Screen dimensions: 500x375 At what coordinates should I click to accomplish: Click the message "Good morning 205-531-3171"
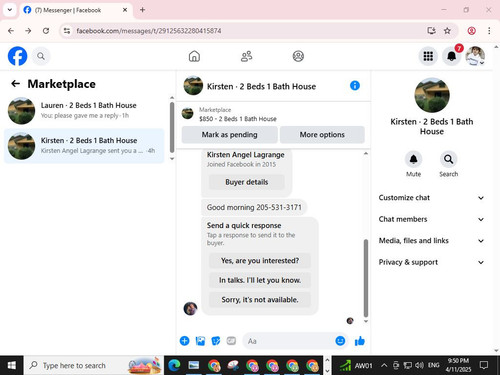(254, 207)
